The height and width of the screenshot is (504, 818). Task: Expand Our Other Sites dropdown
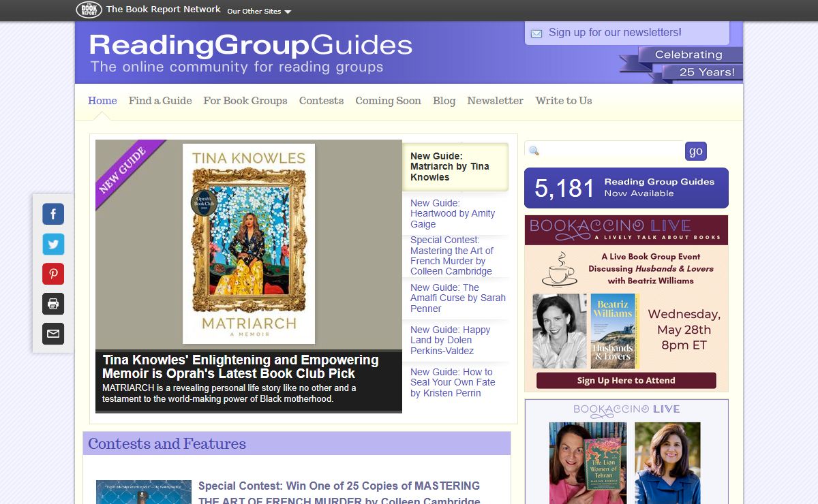259,11
